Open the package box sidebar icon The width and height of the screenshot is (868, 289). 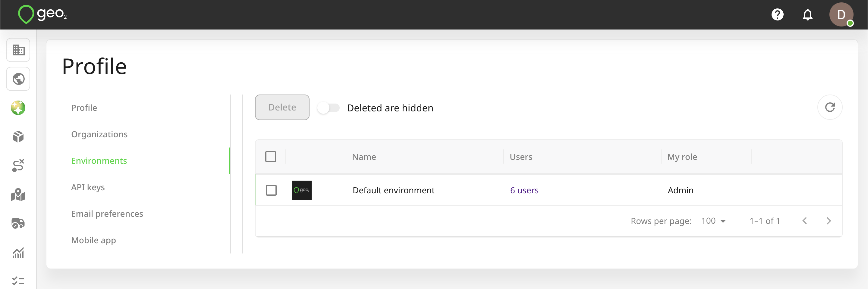pos(18,137)
